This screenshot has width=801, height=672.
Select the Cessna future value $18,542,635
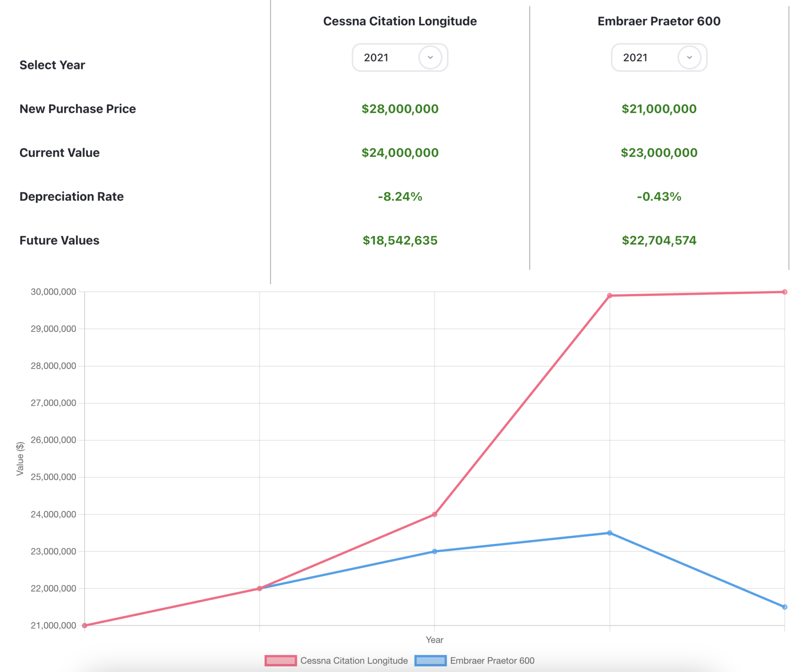click(x=400, y=240)
